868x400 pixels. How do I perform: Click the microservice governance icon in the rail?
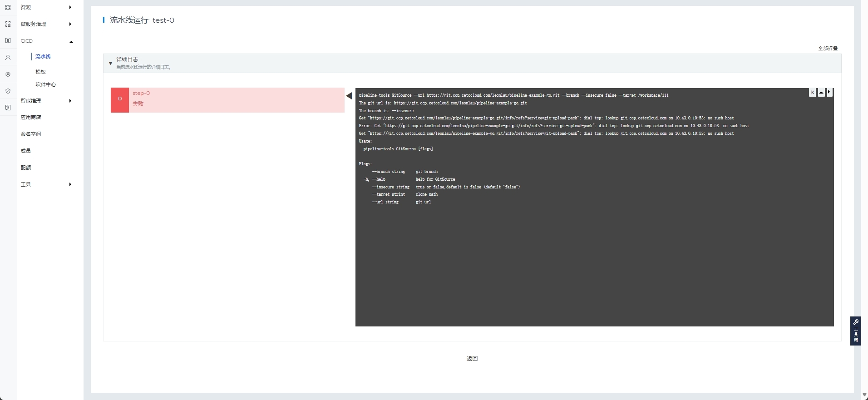click(x=8, y=24)
